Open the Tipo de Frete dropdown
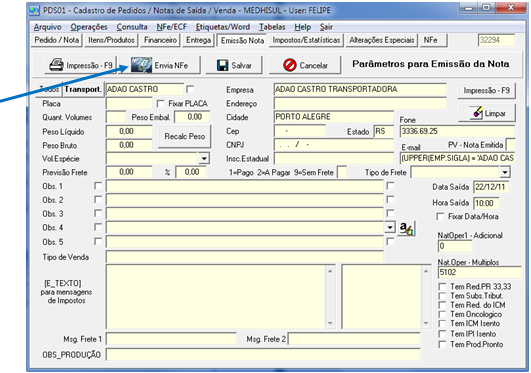 [x=505, y=172]
